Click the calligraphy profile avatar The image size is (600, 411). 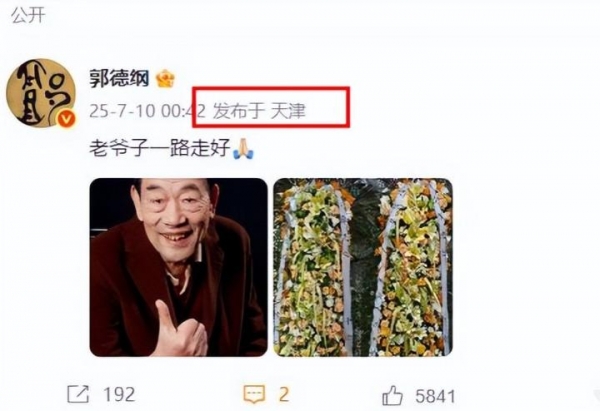click(x=41, y=93)
